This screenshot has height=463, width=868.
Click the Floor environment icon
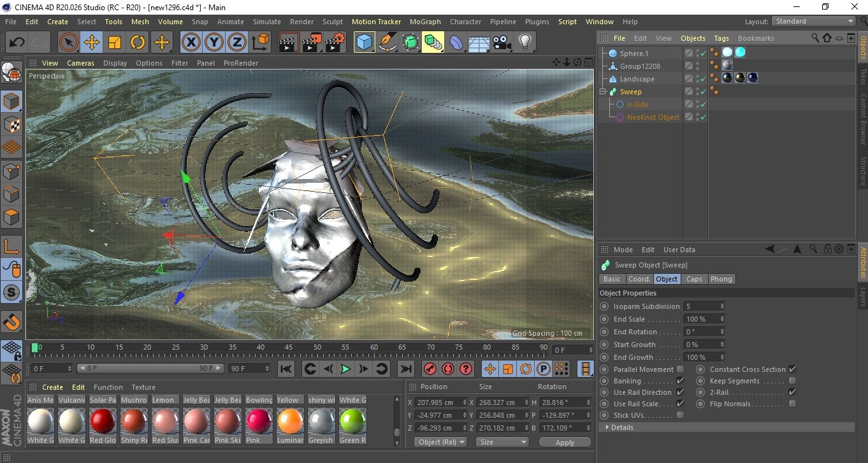point(479,43)
